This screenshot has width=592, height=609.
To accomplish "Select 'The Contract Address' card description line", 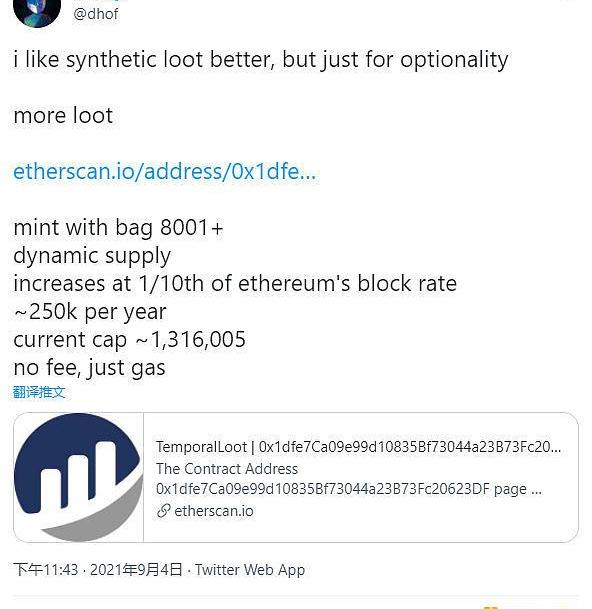I will (227, 469).
